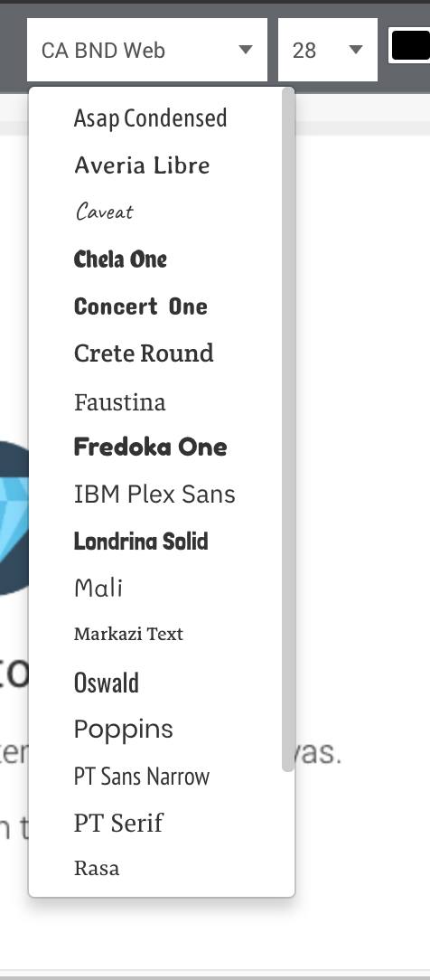This screenshot has height=980, width=430.
Task: Select Chela One font option
Action: click(x=120, y=259)
